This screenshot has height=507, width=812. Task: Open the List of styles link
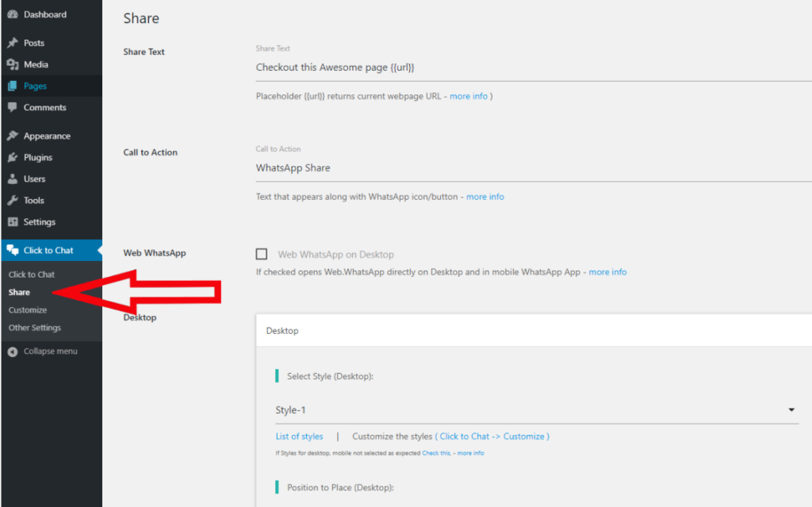tap(299, 436)
